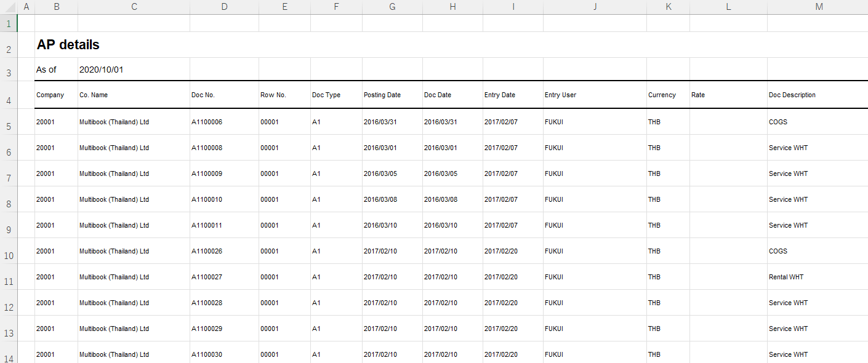Select column M header

[819, 7]
